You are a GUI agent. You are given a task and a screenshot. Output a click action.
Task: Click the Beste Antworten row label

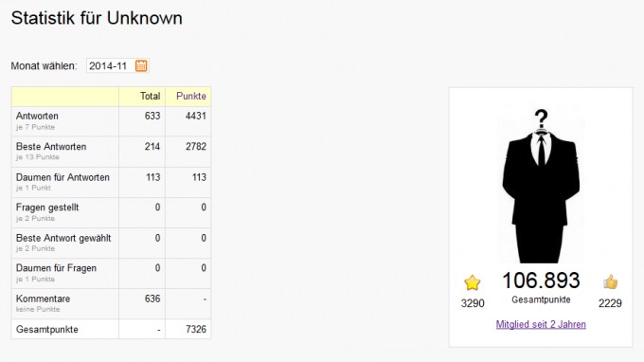51,147
